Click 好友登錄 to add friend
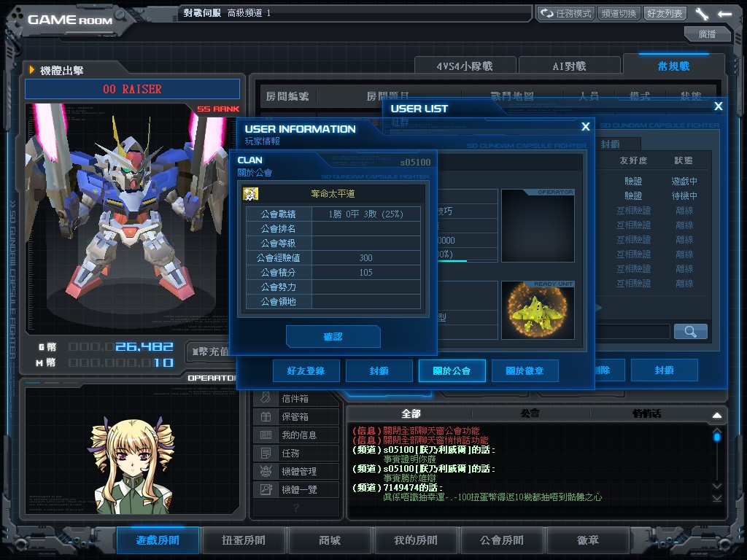This screenshot has height=560, width=747. [x=306, y=371]
